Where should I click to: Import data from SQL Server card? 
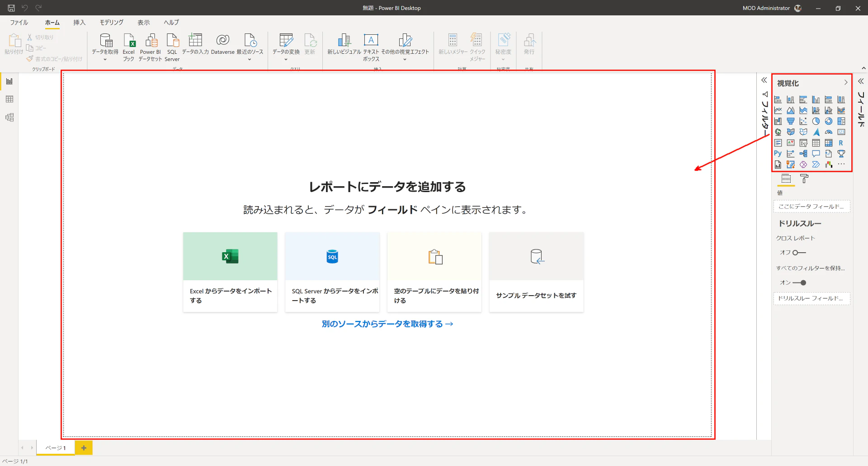(x=332, y=272)
